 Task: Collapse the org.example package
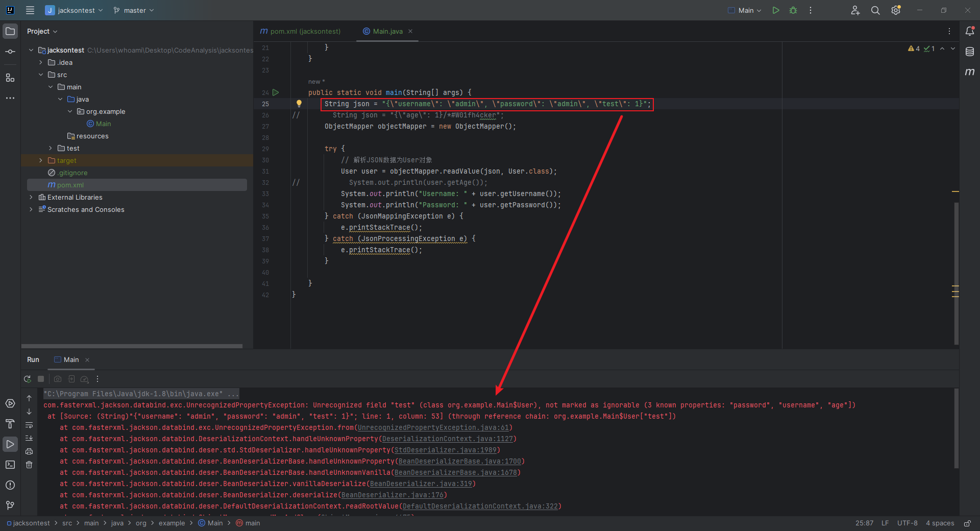70,111
